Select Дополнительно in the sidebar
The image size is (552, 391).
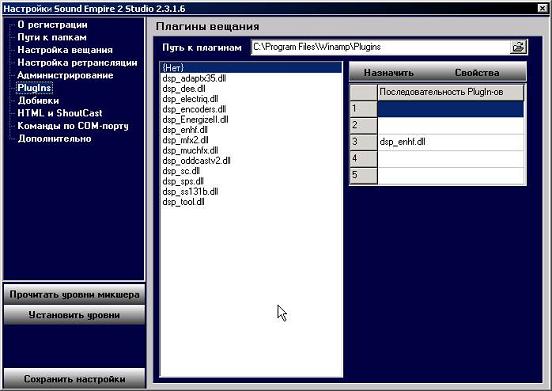(x=54, y=139)
